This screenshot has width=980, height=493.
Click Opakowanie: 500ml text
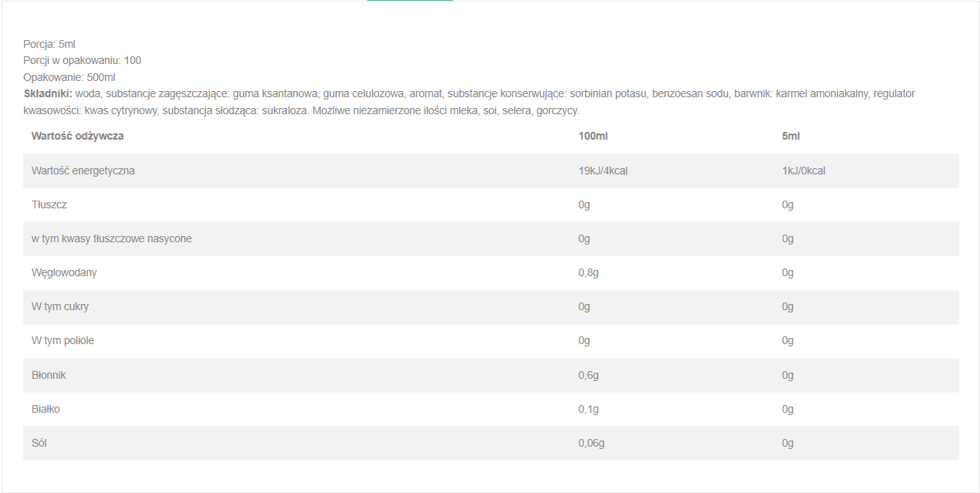69,77
